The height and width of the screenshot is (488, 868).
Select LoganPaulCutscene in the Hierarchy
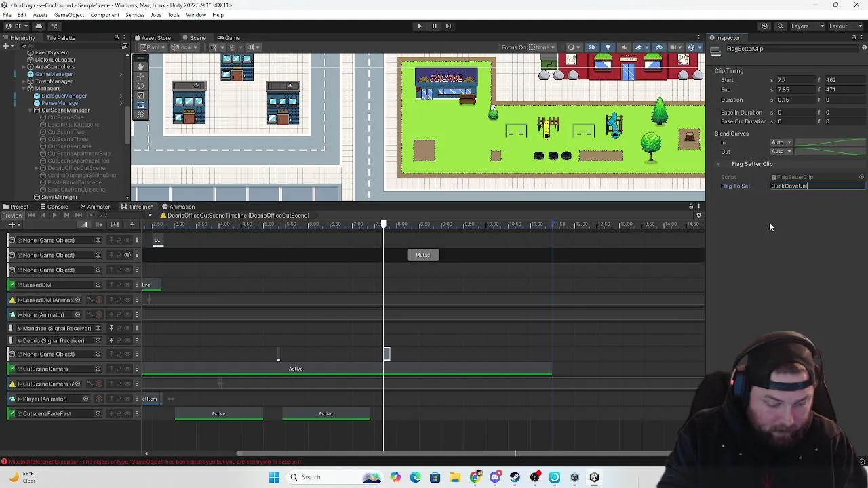click(73, 125)
